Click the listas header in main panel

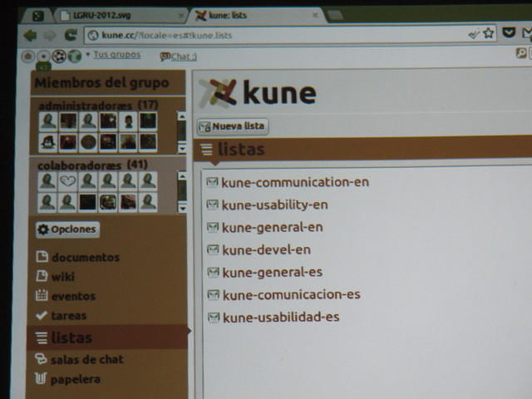241,150
